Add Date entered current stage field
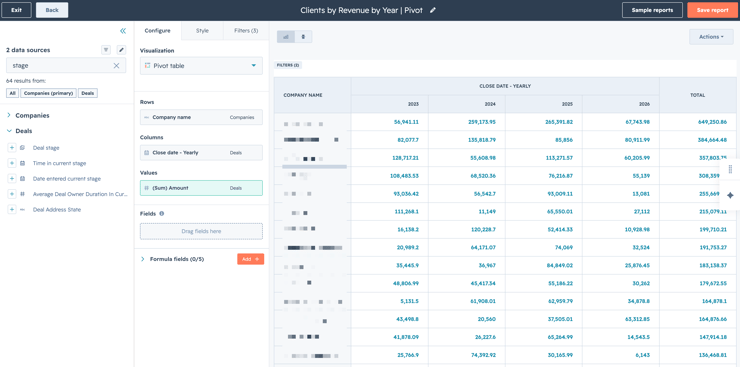 tap(12, 179)
